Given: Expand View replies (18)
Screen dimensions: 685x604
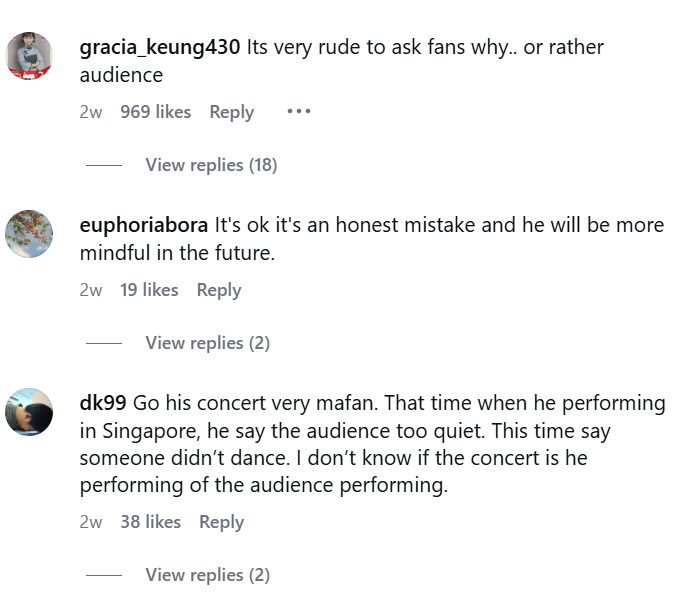Looking at the screenshot, I should (211, 165).
